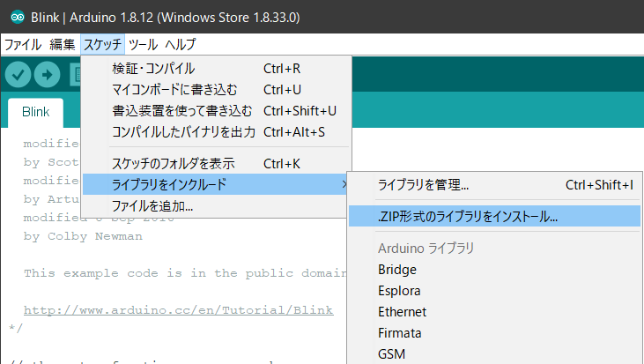
Task: Choose 書込装置を使って書き込む
Action: 217,111
